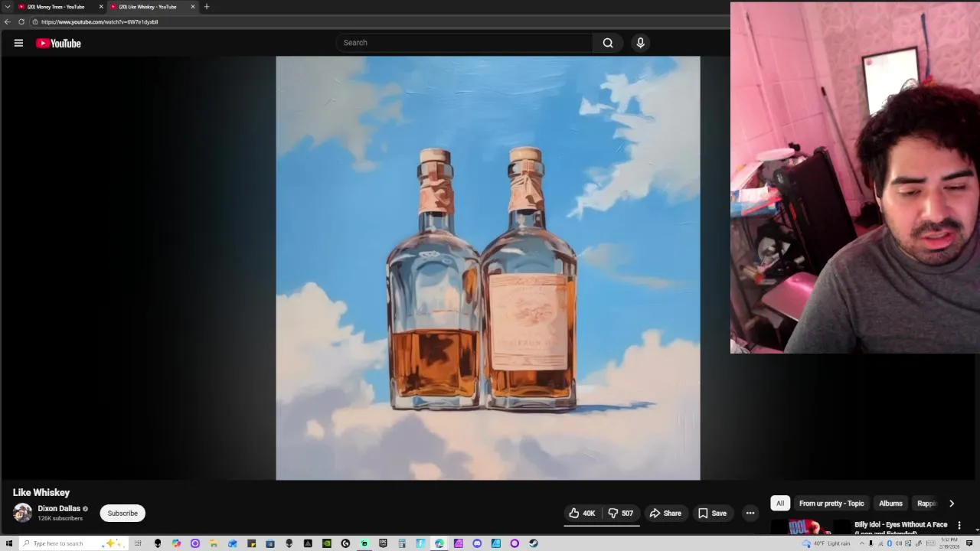Open Steam from the taskbar

[x=533, y=543]
